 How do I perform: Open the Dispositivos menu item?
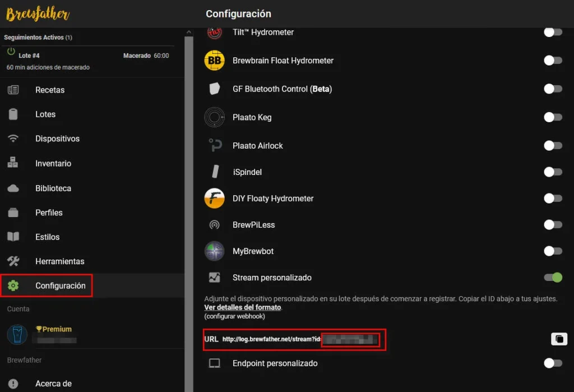tap(92, 139)
